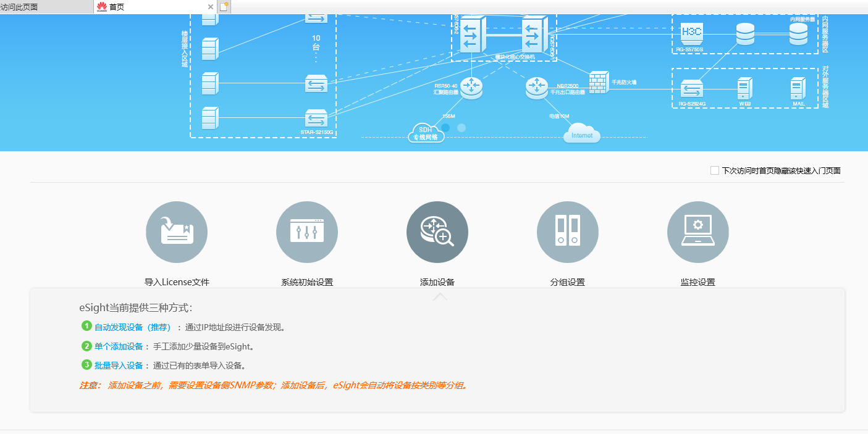The image size is (868, 434).
Task: Click the orange 注意 note text
Action: coord(274,385)
